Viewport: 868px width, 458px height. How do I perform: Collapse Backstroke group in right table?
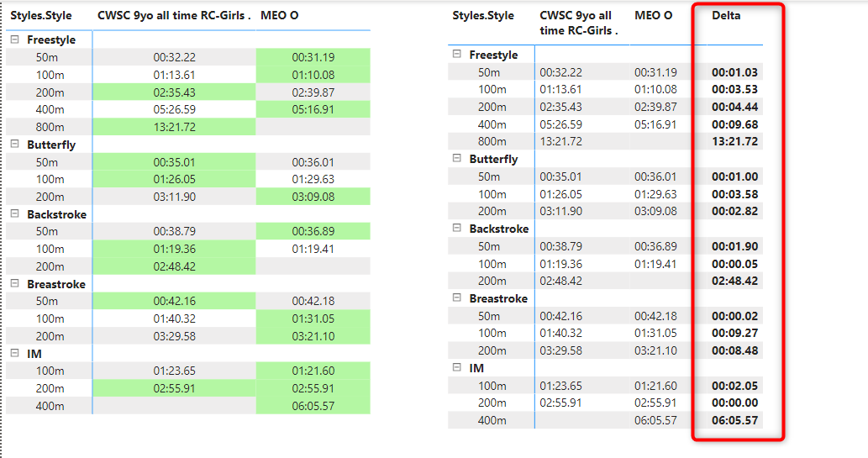click(x=457, y=229)
